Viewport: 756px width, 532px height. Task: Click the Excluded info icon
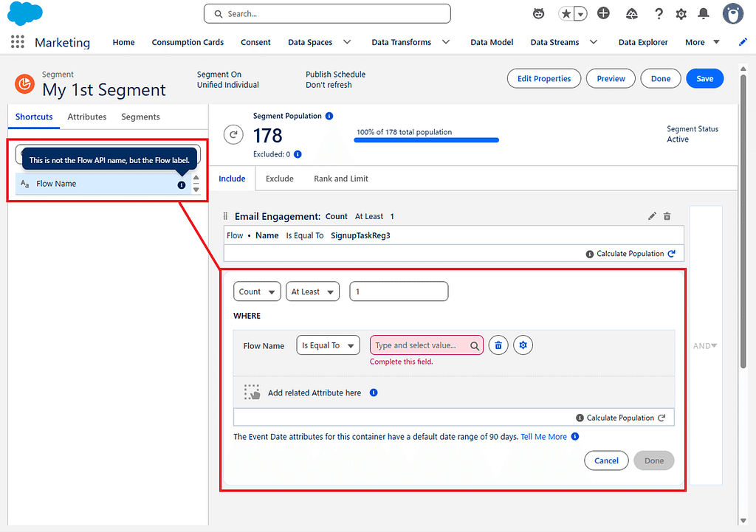pyautogui.click(x=298, y=154)
